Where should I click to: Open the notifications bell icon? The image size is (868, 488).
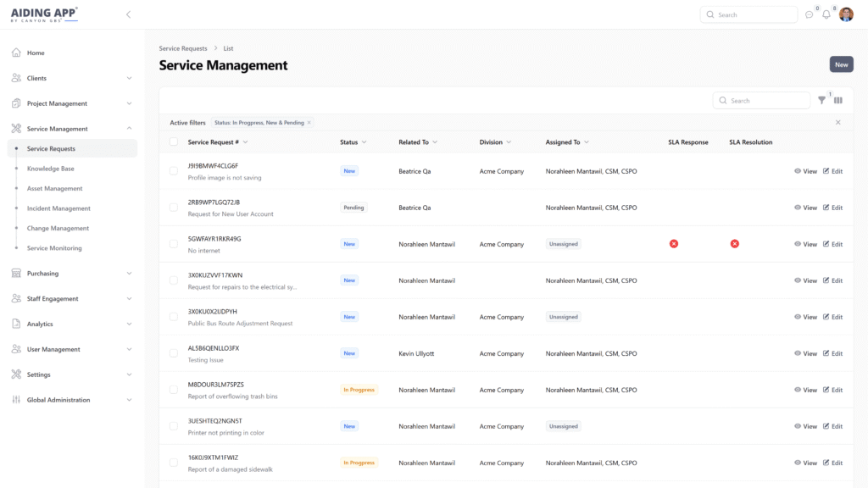coord(826,14)
